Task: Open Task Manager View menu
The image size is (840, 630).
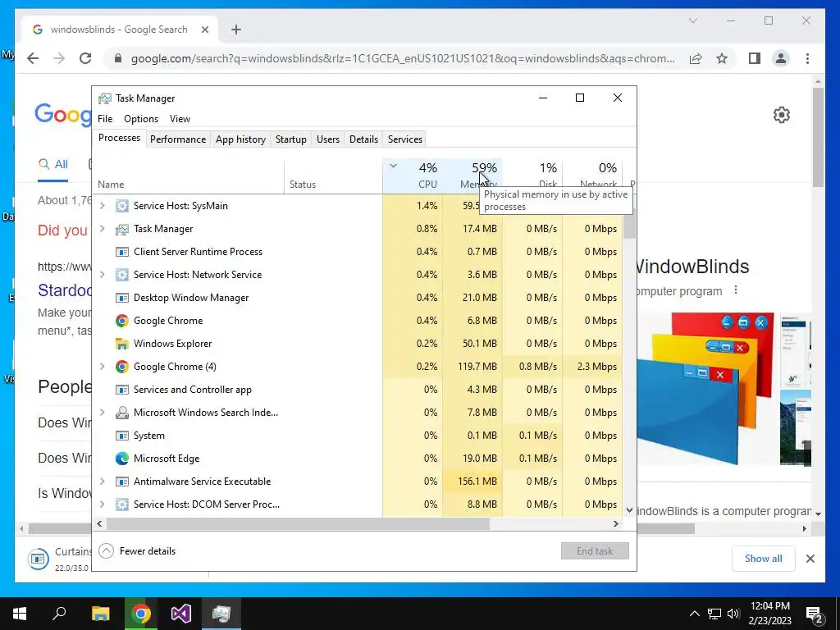Action: pyautogui.click(x=180, y=119)
